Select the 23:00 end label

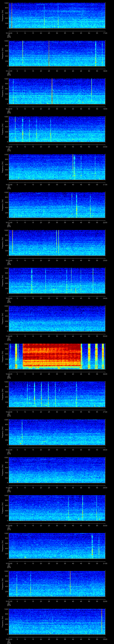[105, 261]
